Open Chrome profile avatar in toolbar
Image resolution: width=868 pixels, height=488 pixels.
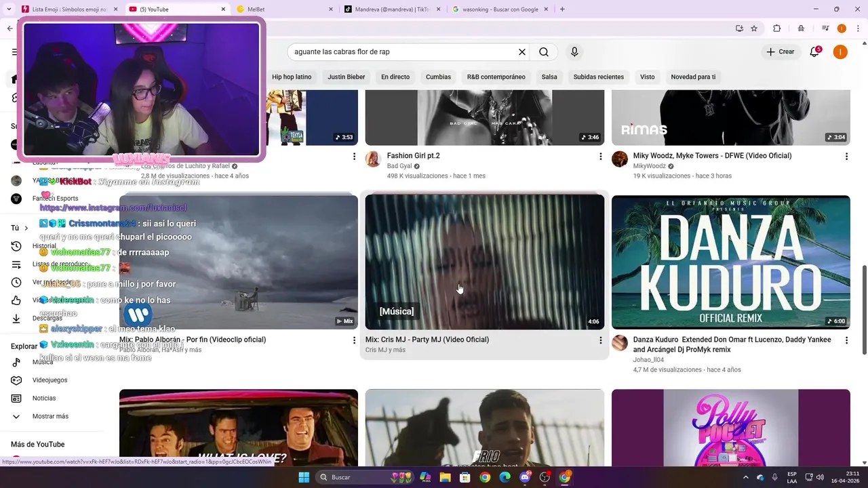[842, 28]
